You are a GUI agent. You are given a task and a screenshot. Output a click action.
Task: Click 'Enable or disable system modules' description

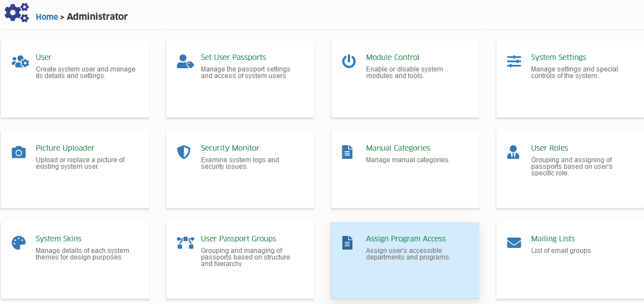(x=405, y=73)
